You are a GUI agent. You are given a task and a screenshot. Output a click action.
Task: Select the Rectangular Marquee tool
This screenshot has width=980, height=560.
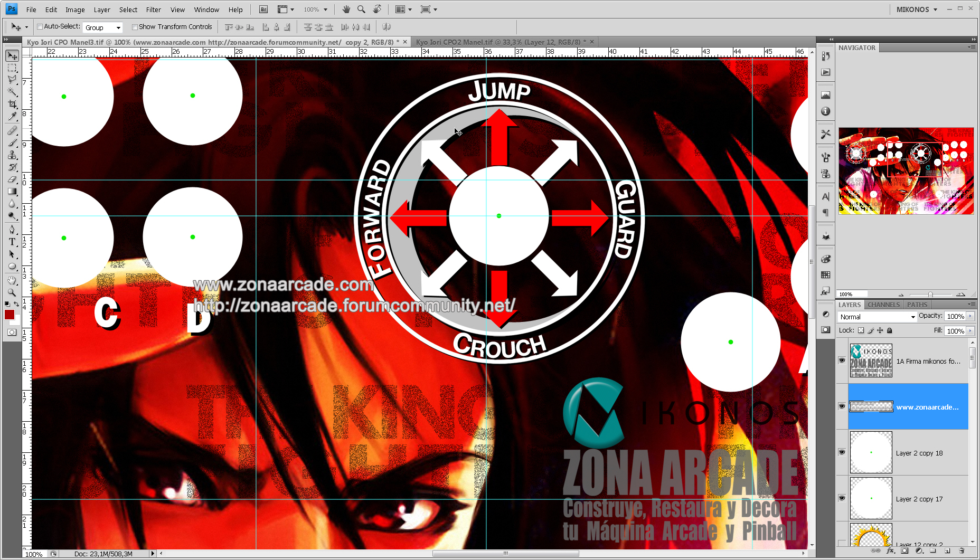[x=12, y=68]
